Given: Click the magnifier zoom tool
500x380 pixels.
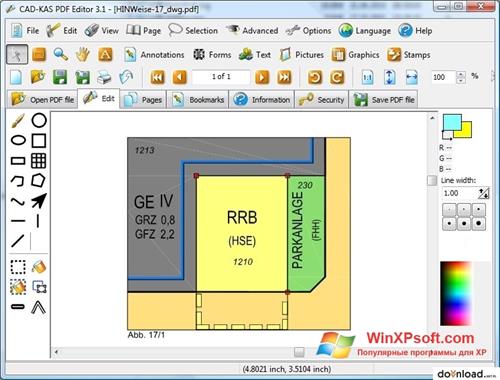Looking at the screenshot, I should point(61,54).
